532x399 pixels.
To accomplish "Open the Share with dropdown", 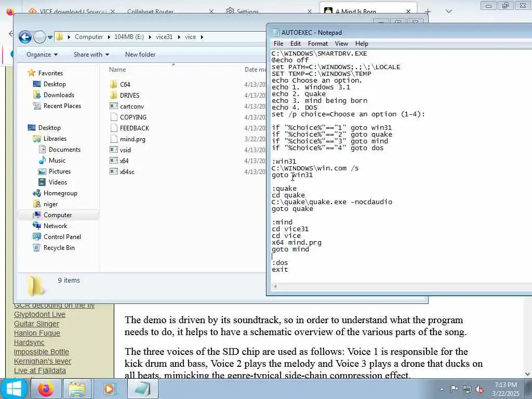I will point(91,55).
